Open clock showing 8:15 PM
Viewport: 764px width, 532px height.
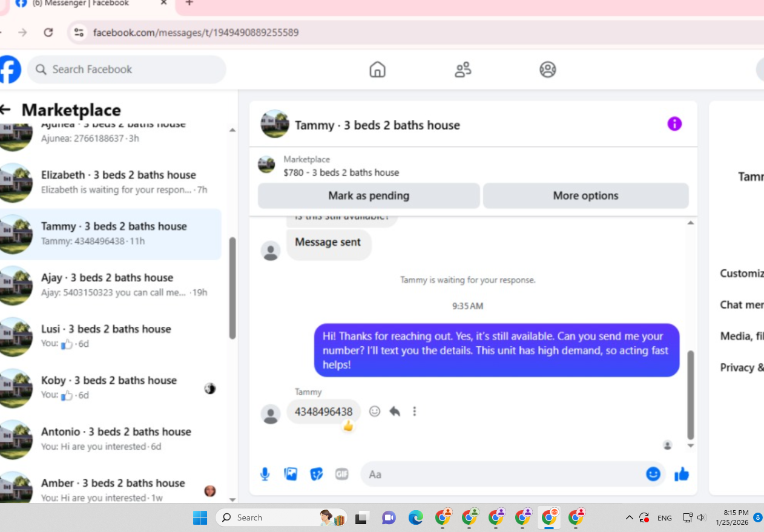tap(731, 517)
